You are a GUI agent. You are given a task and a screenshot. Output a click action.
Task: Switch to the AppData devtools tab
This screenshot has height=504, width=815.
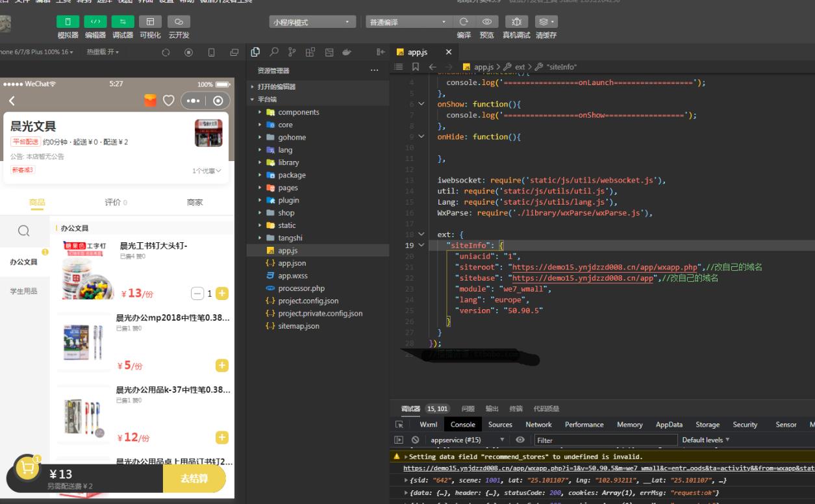pos(669,424)
